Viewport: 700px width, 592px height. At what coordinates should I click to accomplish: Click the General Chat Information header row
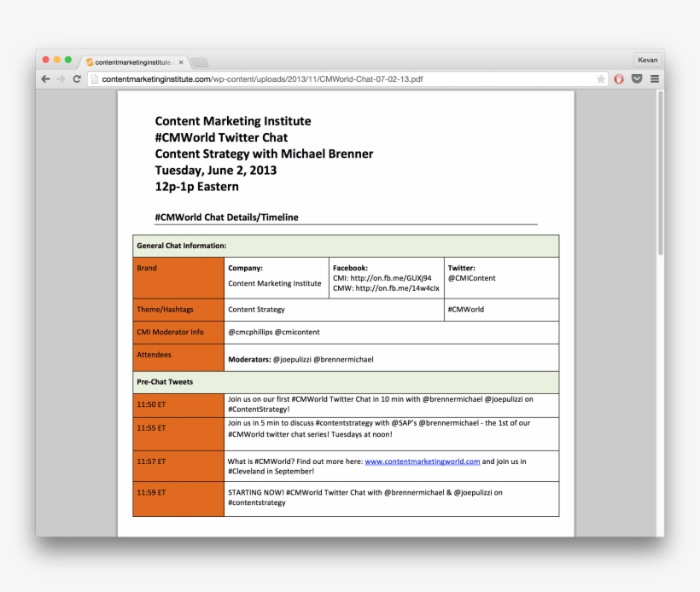click(x=346, y=246)
